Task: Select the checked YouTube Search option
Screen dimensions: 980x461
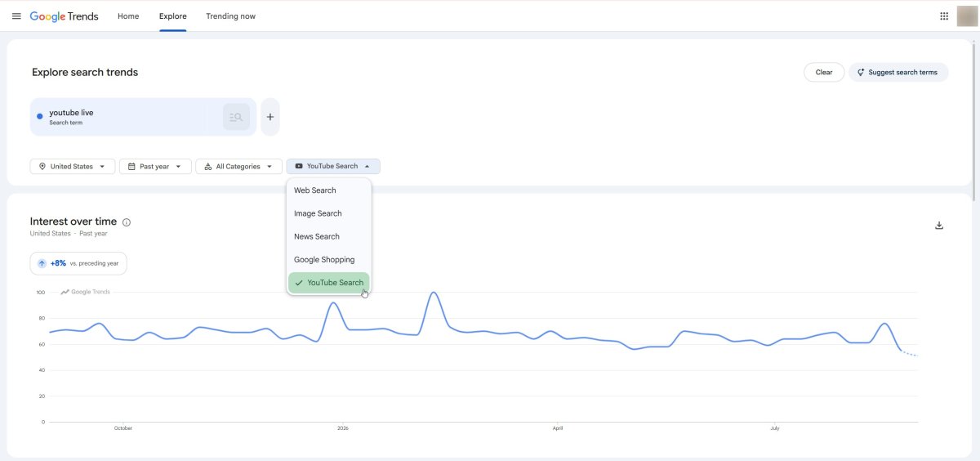Action: (329, 283)
